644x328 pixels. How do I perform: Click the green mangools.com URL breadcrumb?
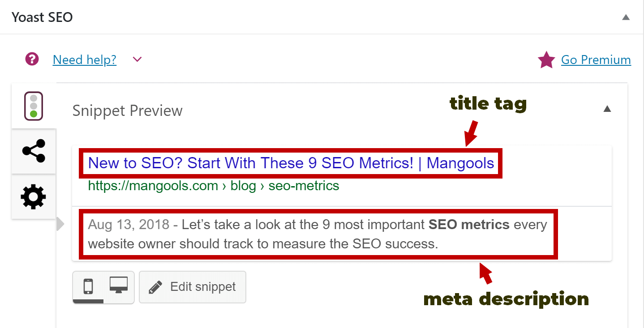click(214, 186)
